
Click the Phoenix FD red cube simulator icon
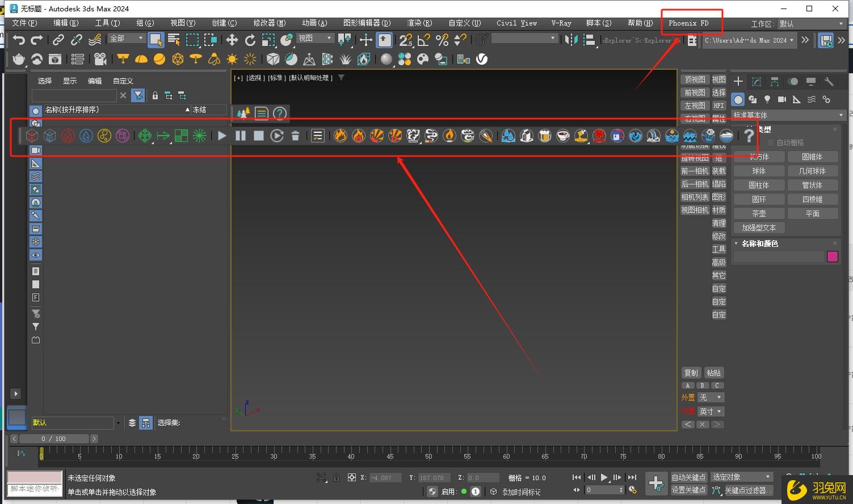pos(32,136)
